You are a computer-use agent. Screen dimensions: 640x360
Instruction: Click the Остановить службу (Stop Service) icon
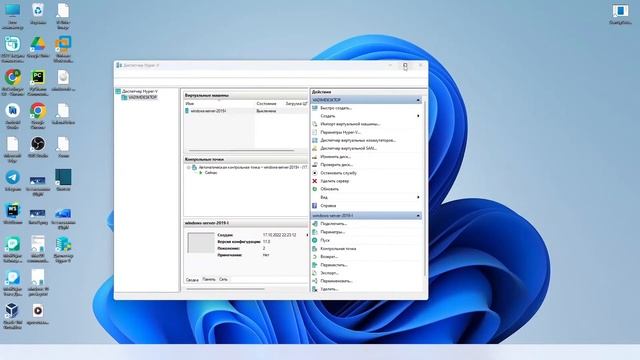click(x=315, y=173)
